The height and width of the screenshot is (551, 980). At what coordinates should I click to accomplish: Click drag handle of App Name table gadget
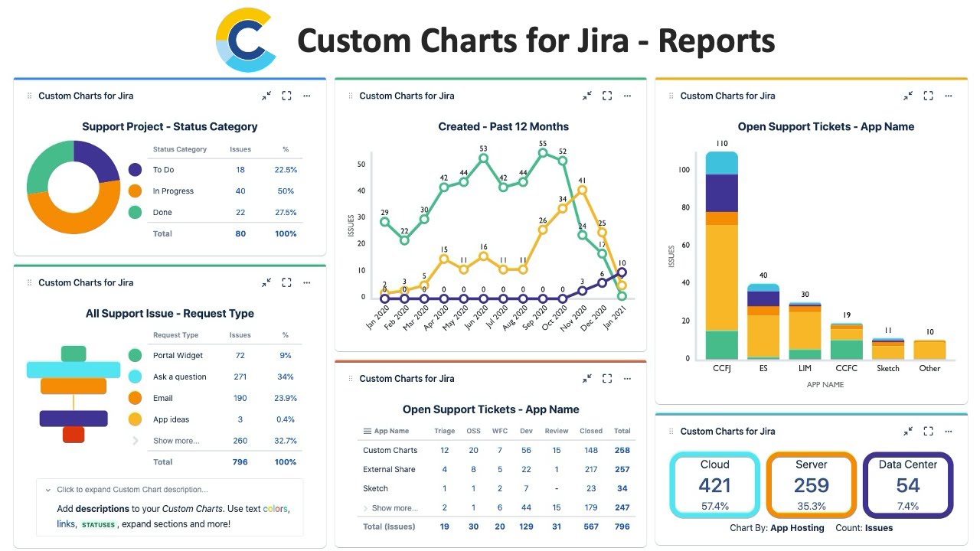(x=351, y=378)
